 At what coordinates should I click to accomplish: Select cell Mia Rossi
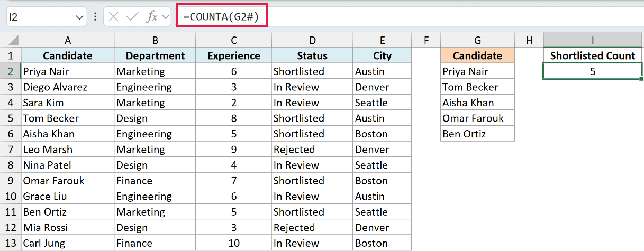click(68, 227)
